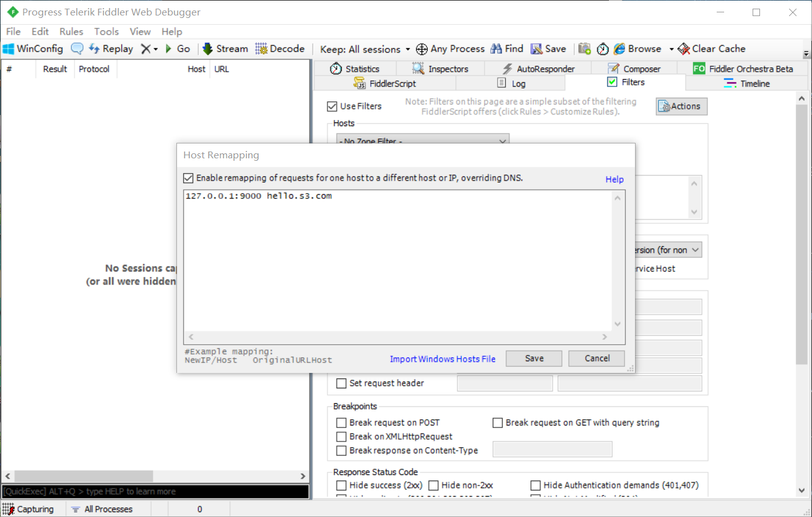This screenshot has width=812, height=517.
Task: Click the Content-Type breakpoint text field
Action: (x=552, y=450)
